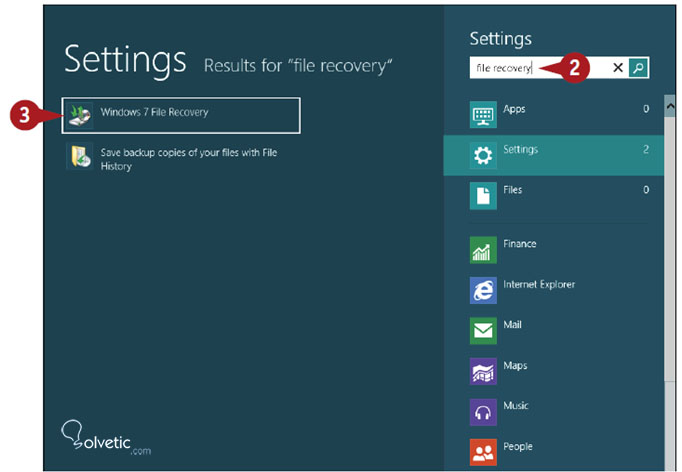Search within the Mail app
Image resolution: width=682 pixels, height=472 pixels.
pos(512,326)
